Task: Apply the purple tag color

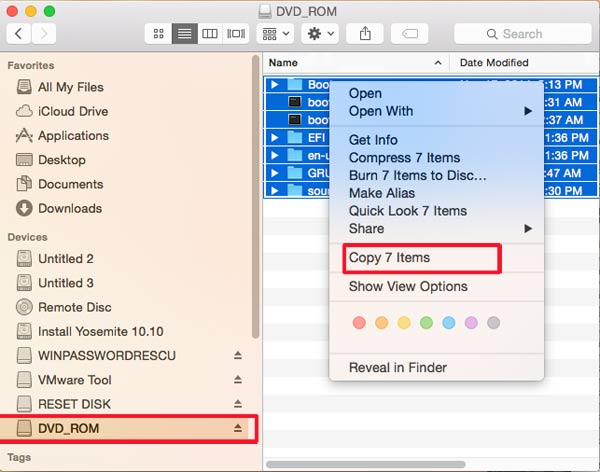Action: coord(471,323)
